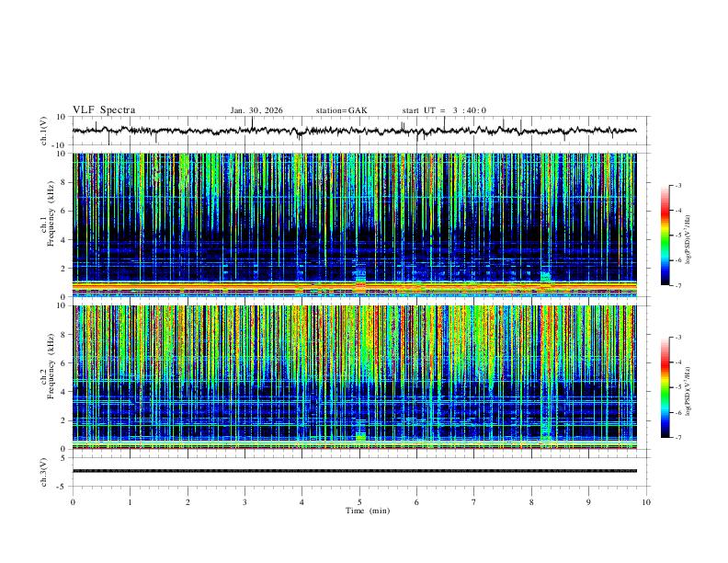Click inside the ch.2 spectrogram panel
The width and height of the screenshot is (728, 563).
click(354, 377)
